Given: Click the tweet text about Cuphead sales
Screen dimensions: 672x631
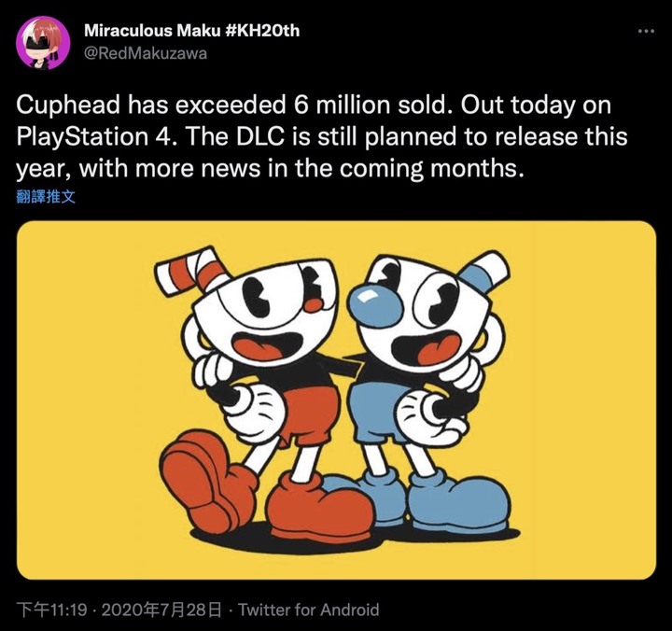Looking at the screenshot, I should pyautogui.click(x=321, y=136).
